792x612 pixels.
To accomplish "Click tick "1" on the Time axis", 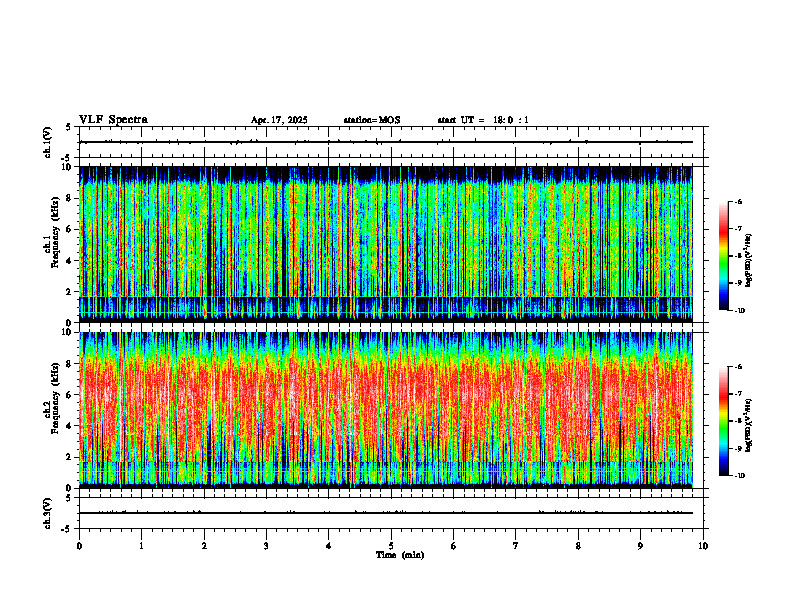I will point(141,546).
